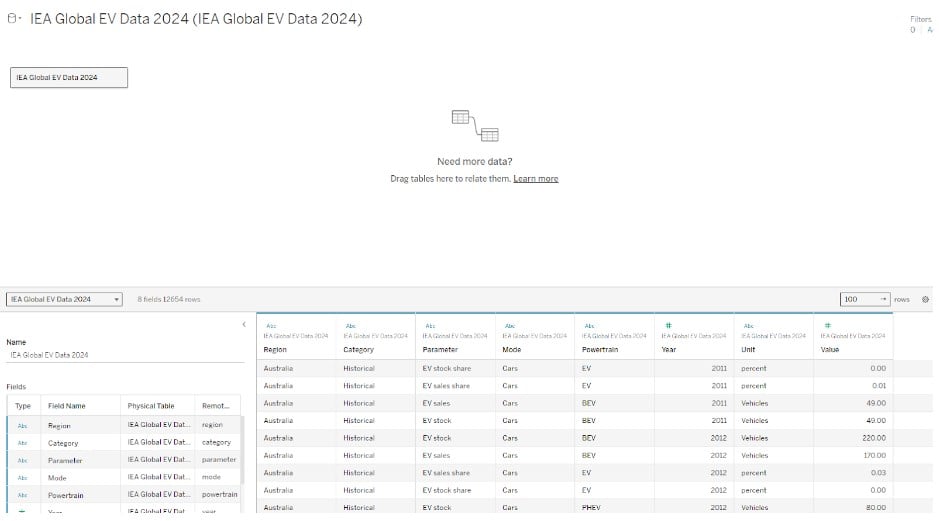
Task: Click the Region column header
Action: coord(275,350)
